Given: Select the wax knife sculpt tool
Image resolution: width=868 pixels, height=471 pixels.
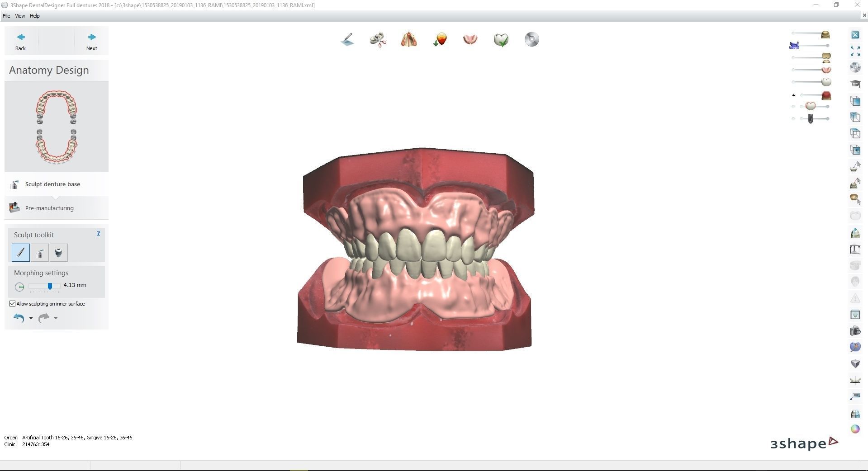Looking at the screenshot, I should (21, 253).
